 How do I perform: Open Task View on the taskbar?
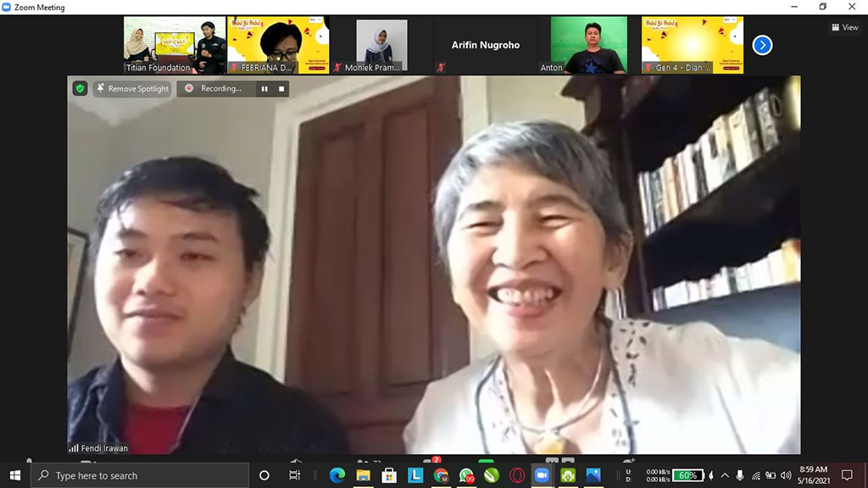coord(294,475)
